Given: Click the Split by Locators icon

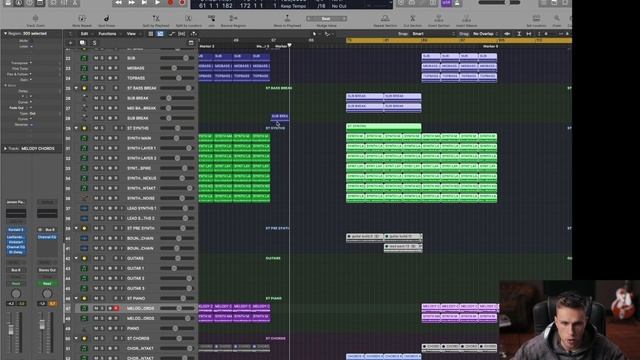Looking at the screenshot, I should pyautogui.click(x=188, y=19).
